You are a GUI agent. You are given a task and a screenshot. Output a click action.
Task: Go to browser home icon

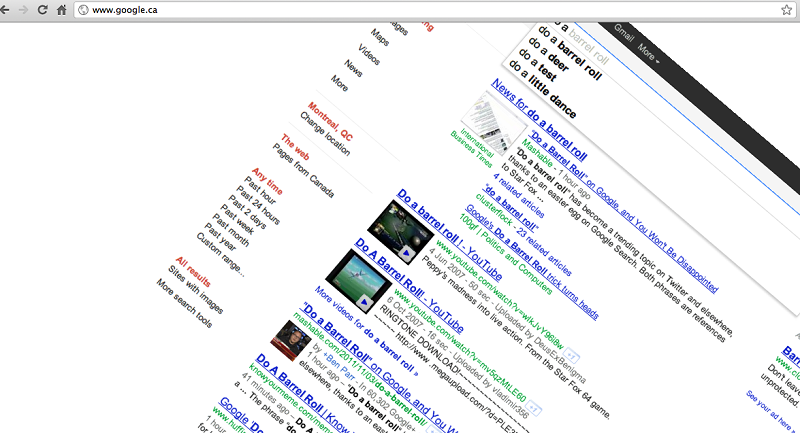(62, 10)
